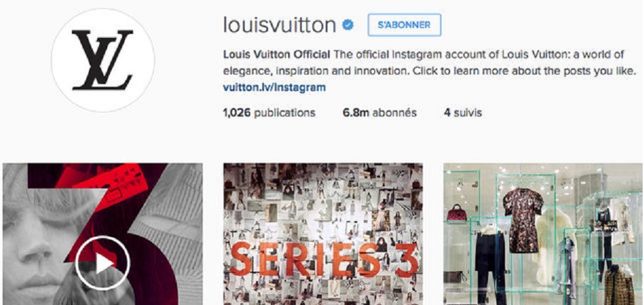Select the bold Louis Vuitton Official name

tap(277, 55)
